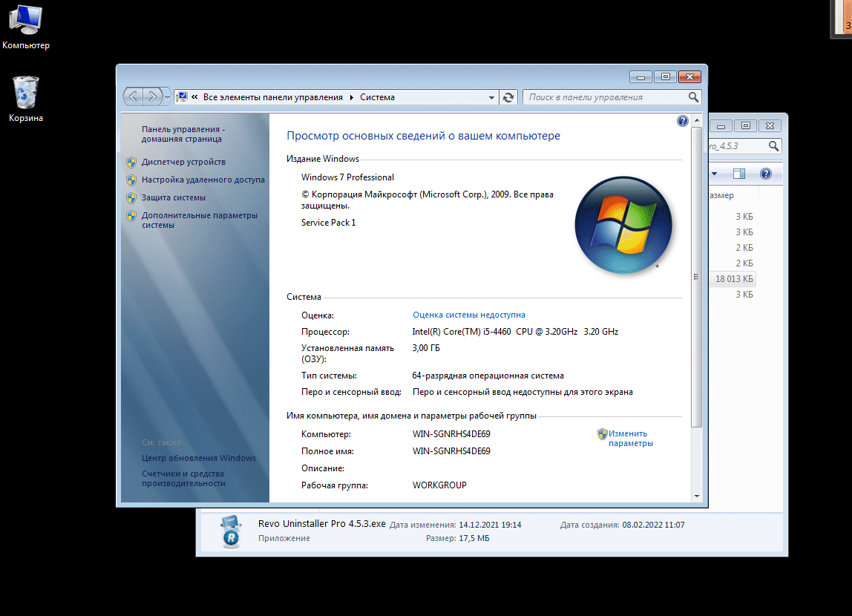This screenshot has height=616, width=852.
Task: Click the scroll down arrow of System window scrollbar
Action: pyautogui.click(x=697, y=497)
